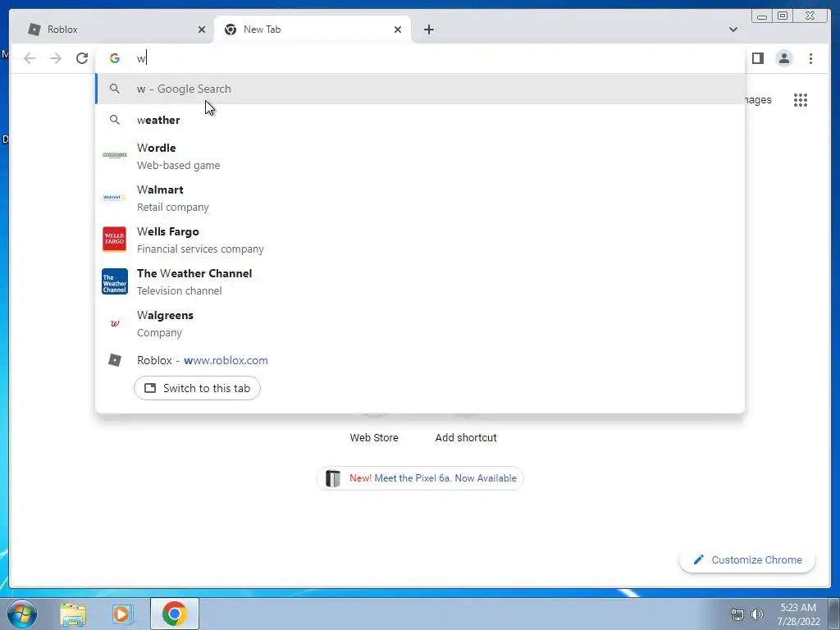The height and width of the screenshot is (630, 840).
Task: Click the browser forward arrow
Action: pos(56,58)
